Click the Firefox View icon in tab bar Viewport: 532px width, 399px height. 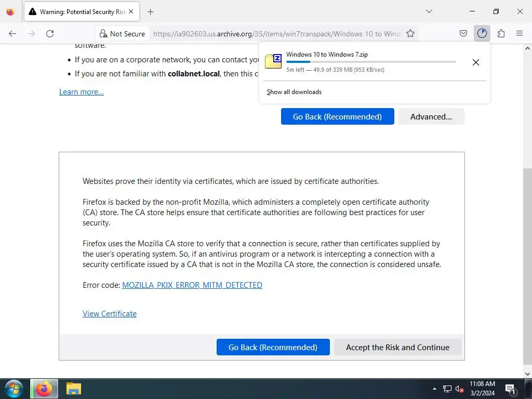point(10,11)
